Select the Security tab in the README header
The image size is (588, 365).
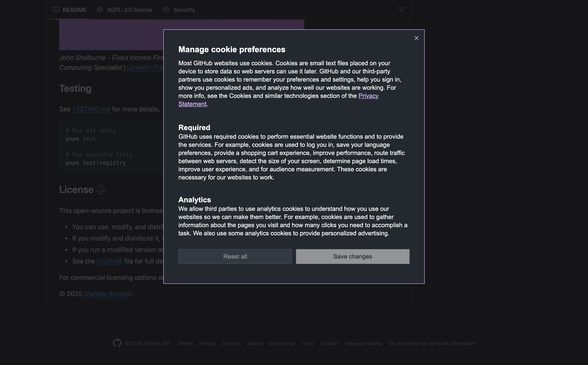[184, 10]
